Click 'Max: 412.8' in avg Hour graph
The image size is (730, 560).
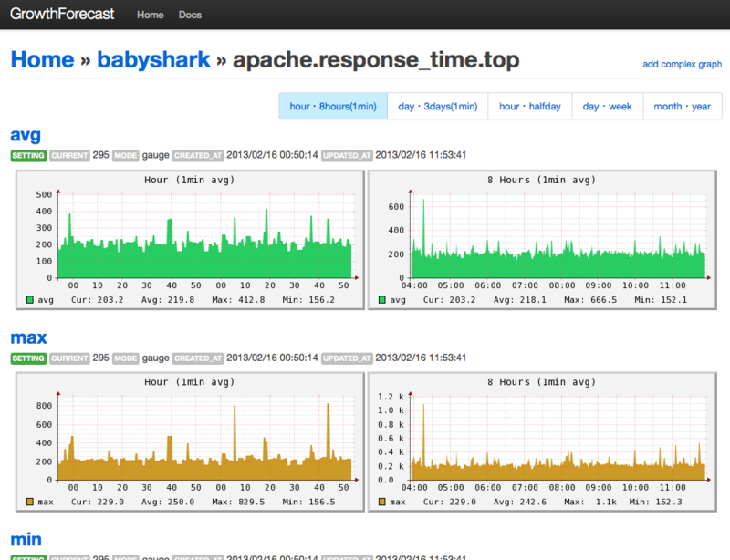[x=238, y=300]
